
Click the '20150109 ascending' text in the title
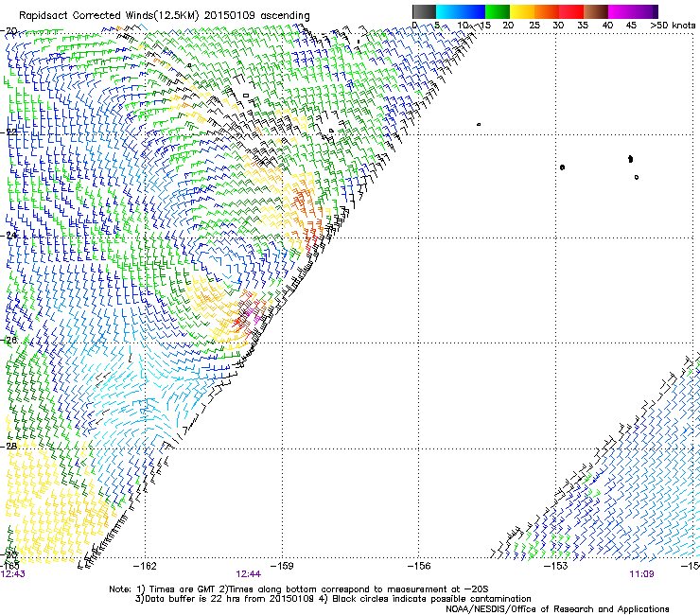click(x=256, y=15)
